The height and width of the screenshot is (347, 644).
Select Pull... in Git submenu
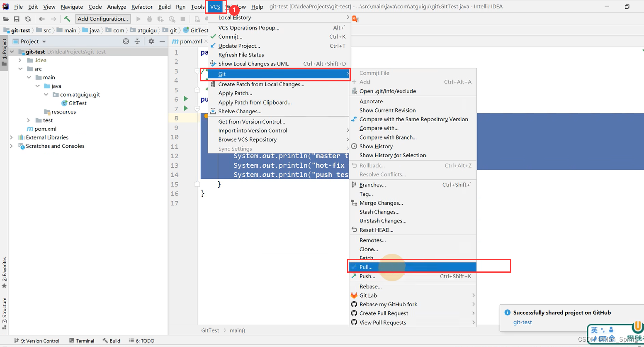pos(413,267)
